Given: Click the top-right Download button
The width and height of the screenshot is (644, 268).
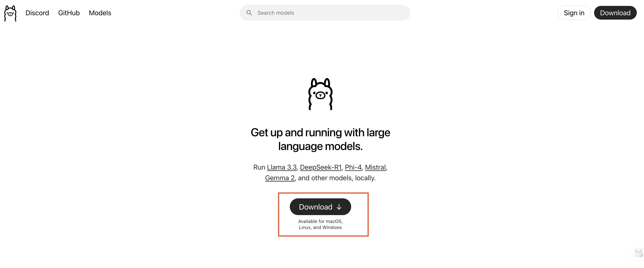Looking at the screenshot, I should (x=615, y=13).
